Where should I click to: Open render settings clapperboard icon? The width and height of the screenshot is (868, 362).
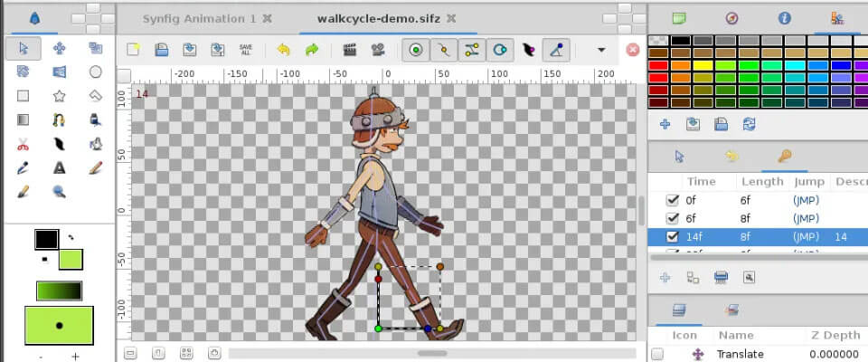click(349, 50)
